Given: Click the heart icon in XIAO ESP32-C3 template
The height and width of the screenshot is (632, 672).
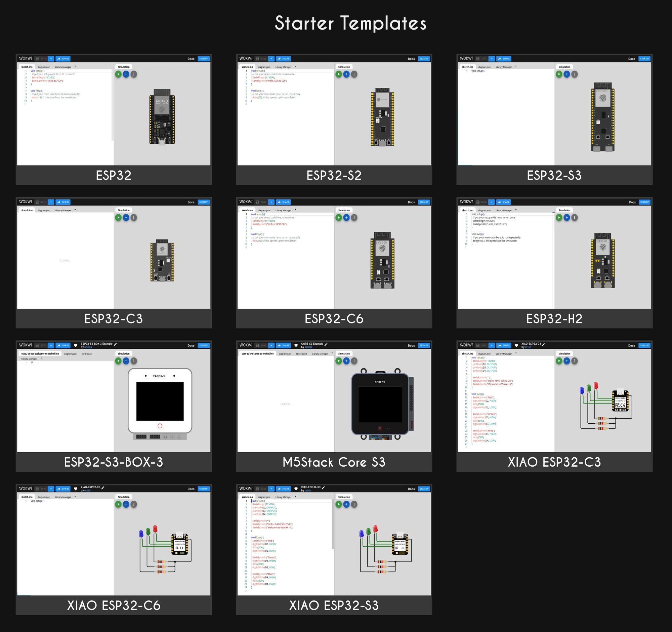Looking at the screenshot, I should point(516,345).
